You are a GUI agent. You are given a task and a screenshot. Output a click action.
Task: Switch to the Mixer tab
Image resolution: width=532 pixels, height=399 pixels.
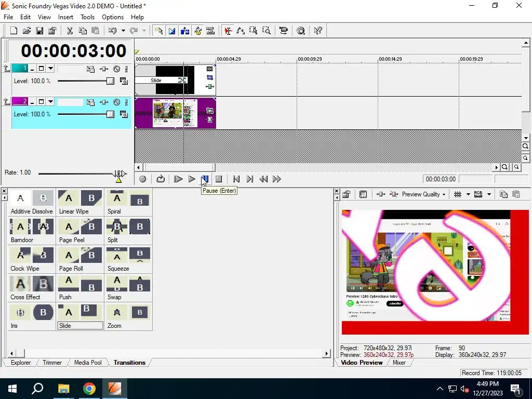coord(399,363)
